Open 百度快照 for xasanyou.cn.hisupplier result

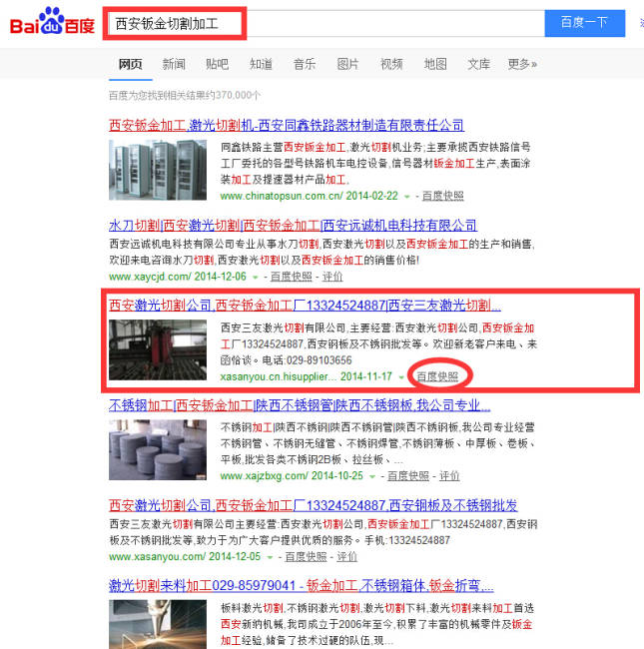[x=437, y=376]
